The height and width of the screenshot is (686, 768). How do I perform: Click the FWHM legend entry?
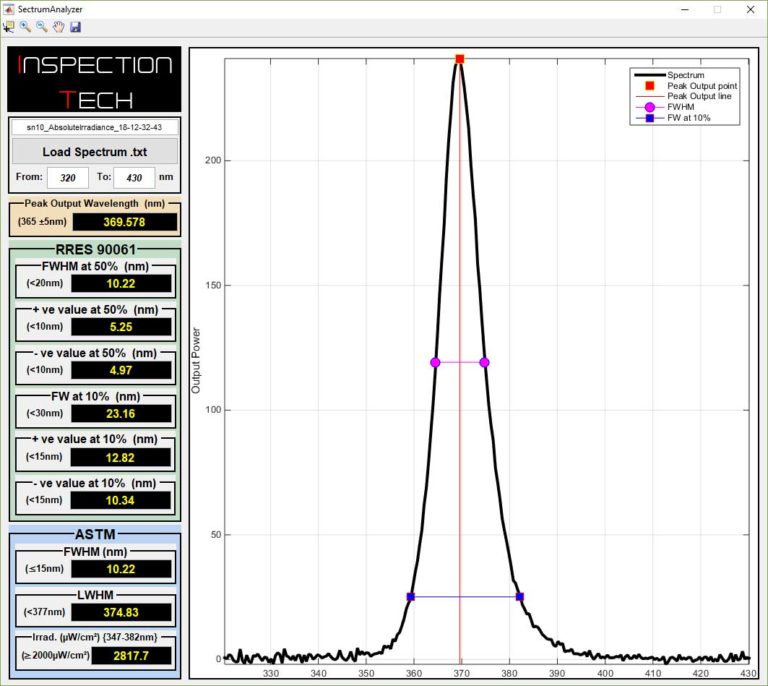click(665, 107)
